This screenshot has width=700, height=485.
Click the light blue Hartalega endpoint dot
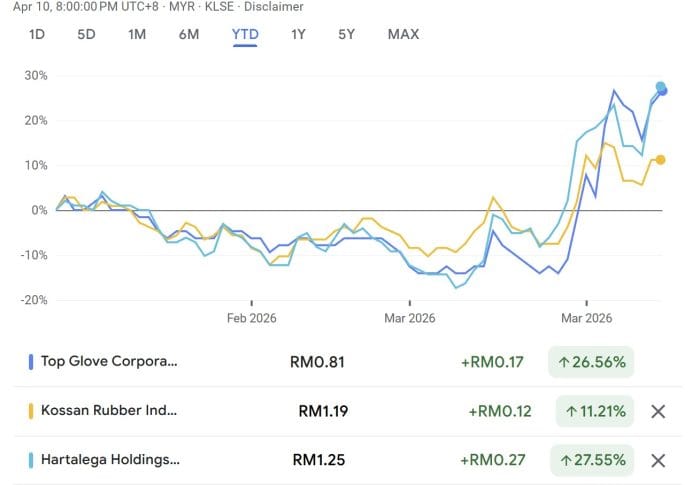pos(660,86)
